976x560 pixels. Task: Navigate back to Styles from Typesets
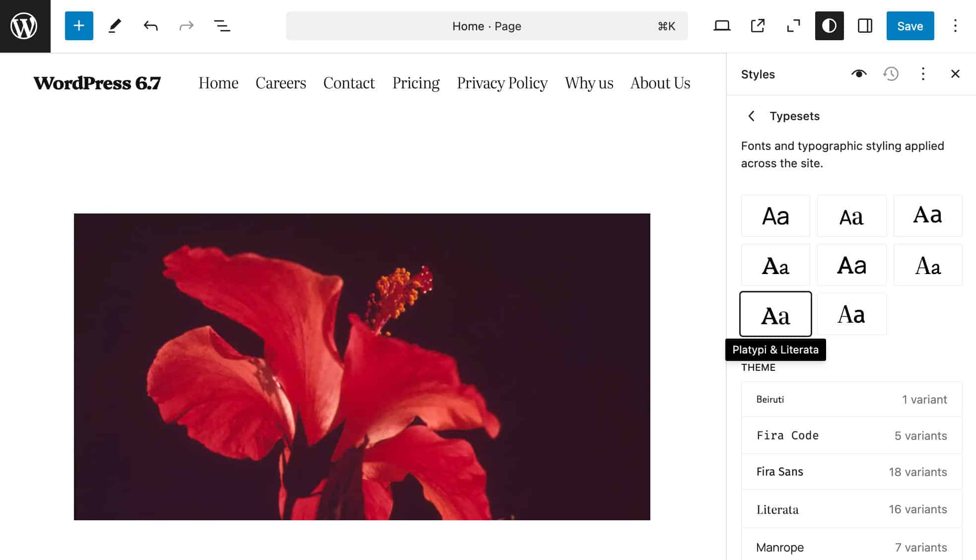752,115
